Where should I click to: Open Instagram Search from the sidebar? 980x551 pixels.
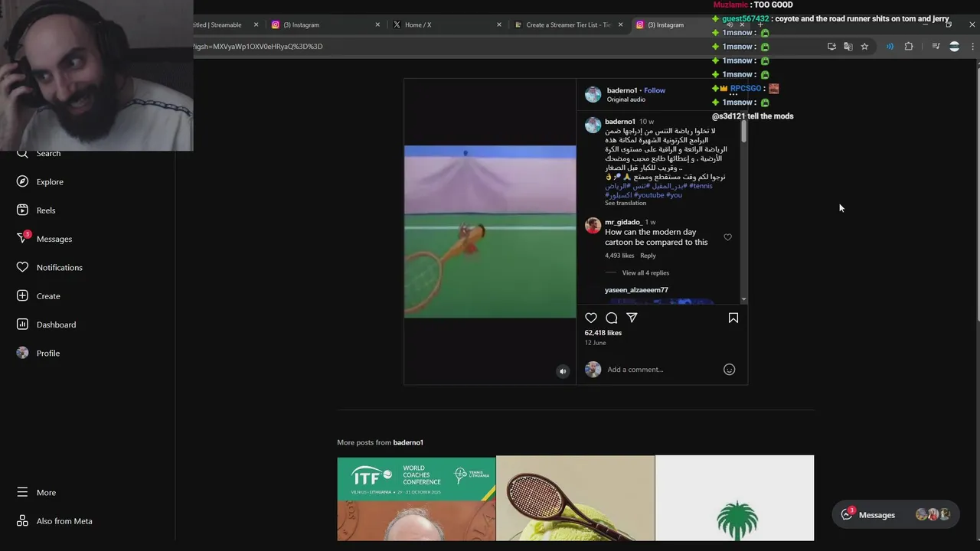[x=38, y=153]
